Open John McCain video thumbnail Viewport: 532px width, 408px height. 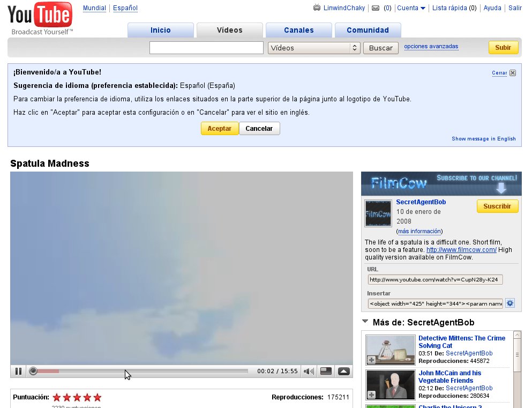390,384
